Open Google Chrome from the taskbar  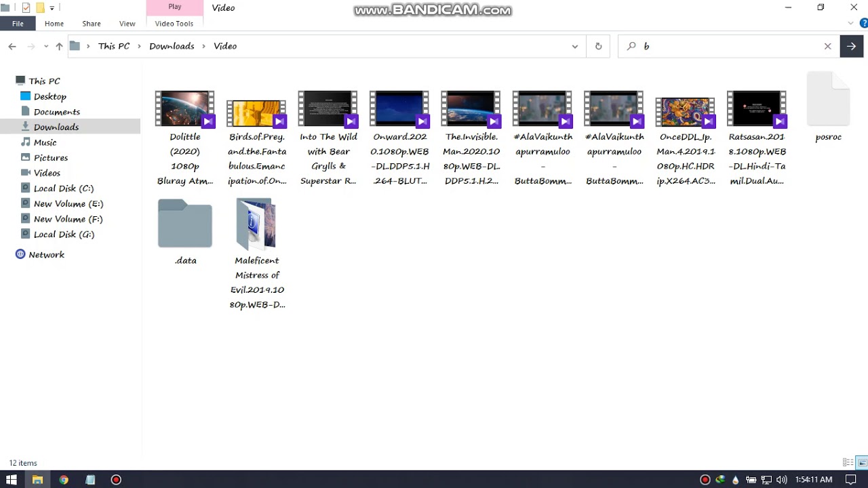tap(64, 480)
